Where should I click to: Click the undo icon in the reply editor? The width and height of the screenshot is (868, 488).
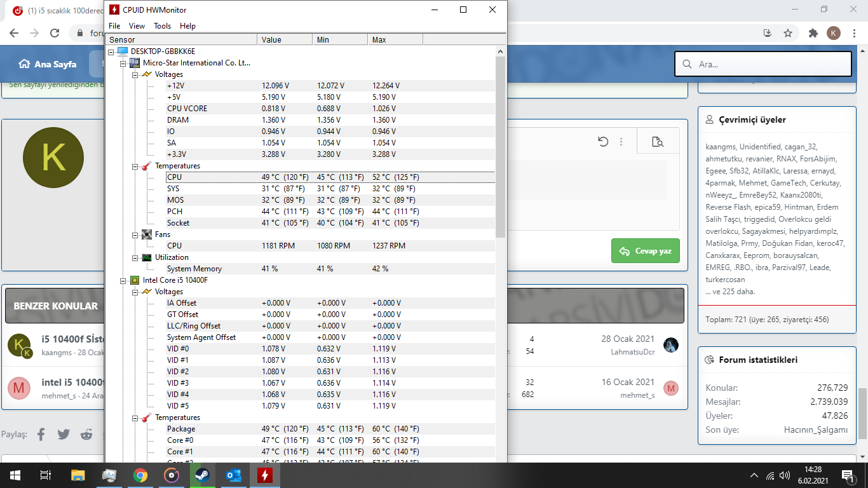[x=604, y=142]
